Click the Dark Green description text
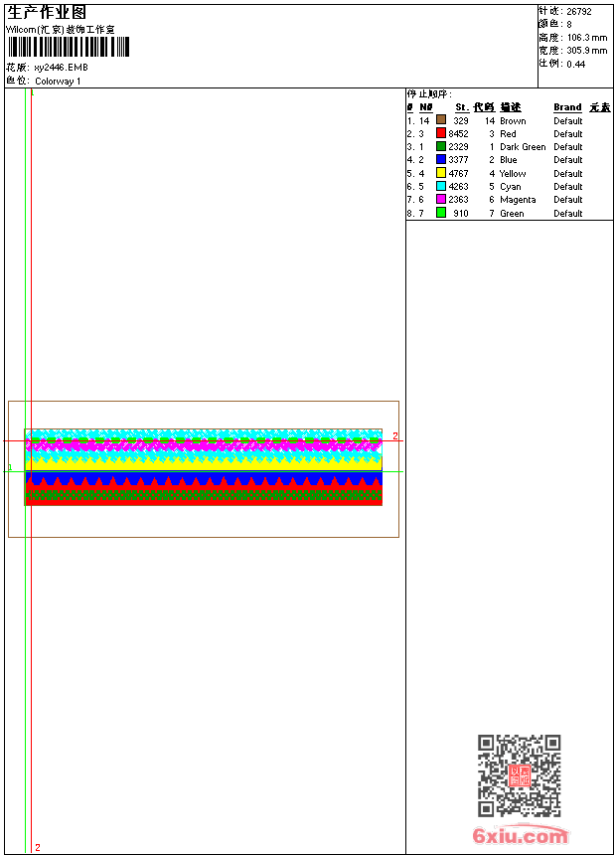This screenshot has height=855, width=616. coord(523,147)
